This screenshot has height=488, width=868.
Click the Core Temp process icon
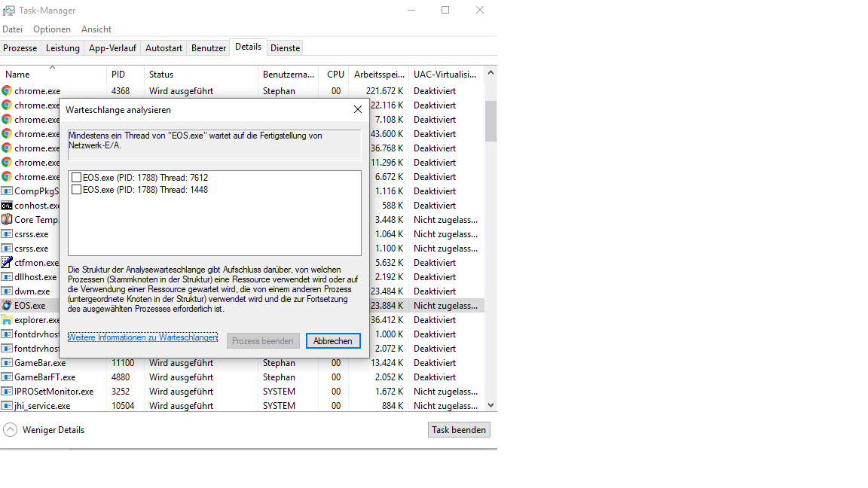coord(7,220)
